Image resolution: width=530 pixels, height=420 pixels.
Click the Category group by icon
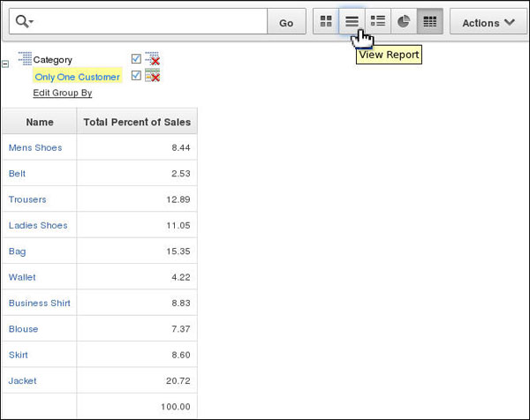(x=25, y=58)
